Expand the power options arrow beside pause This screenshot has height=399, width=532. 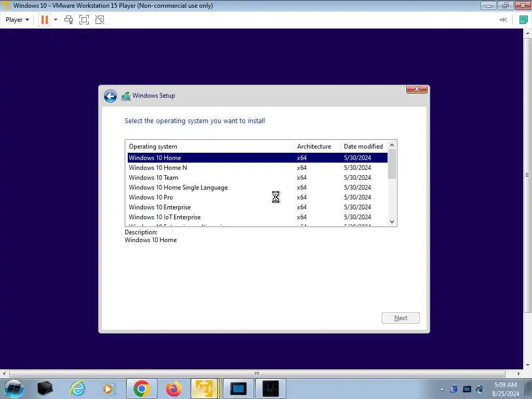pyautogui.click(x=56, y=20)
